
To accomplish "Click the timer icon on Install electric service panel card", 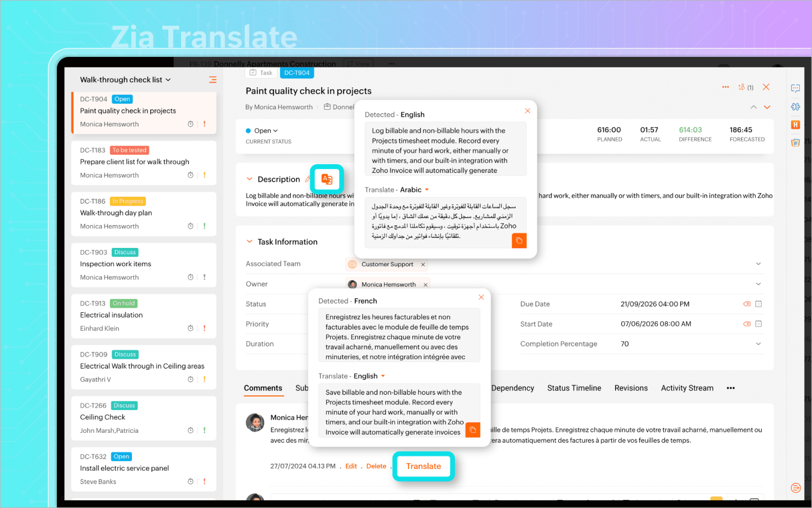I will tap(190, 481).
